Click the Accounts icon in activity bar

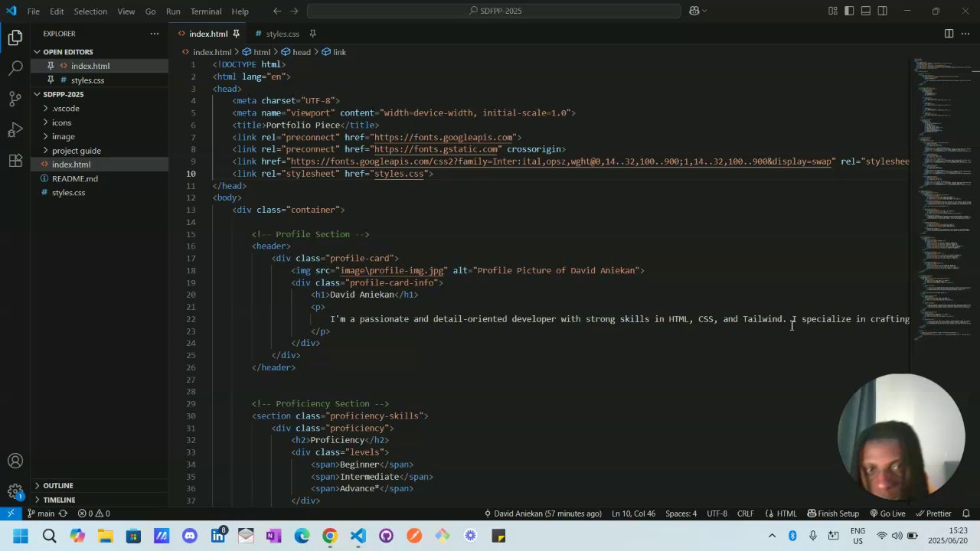coord(15,461)
